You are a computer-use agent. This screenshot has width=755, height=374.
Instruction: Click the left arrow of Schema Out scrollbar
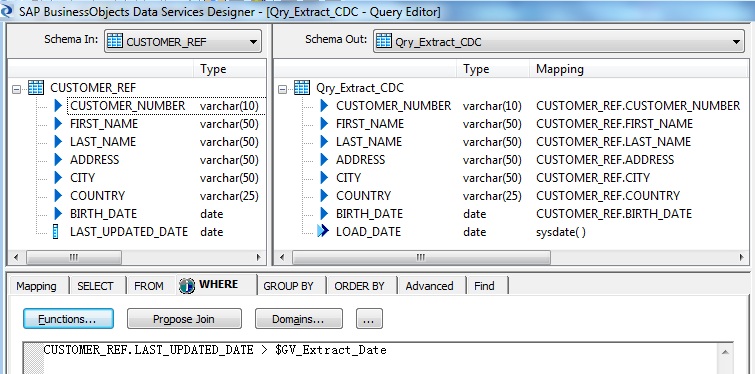coord(282,258)
